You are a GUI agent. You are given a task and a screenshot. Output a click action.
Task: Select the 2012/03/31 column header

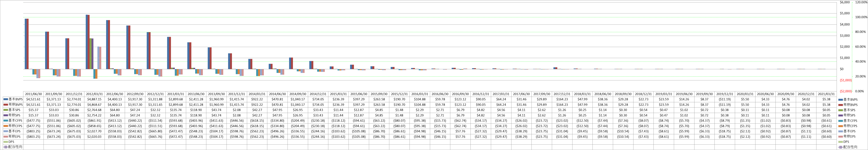point(94,94)
